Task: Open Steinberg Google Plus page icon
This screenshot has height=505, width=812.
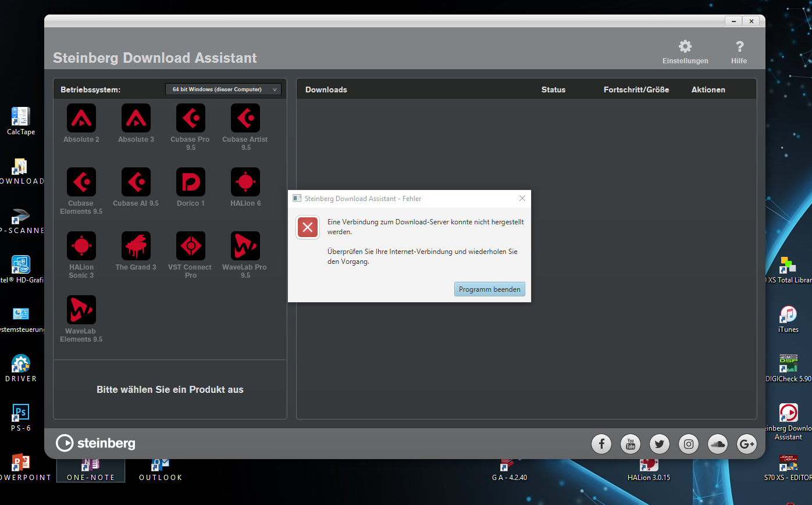Action: pyautogui.click(x=747, y=444)
